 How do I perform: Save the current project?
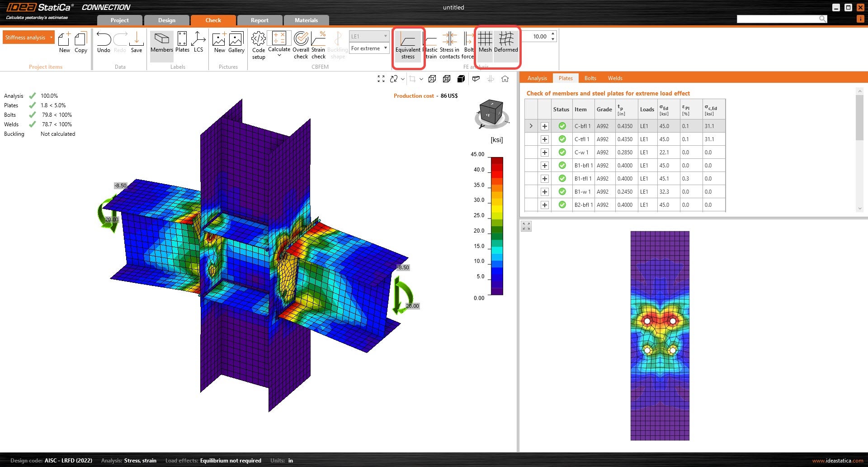[137, 43]
